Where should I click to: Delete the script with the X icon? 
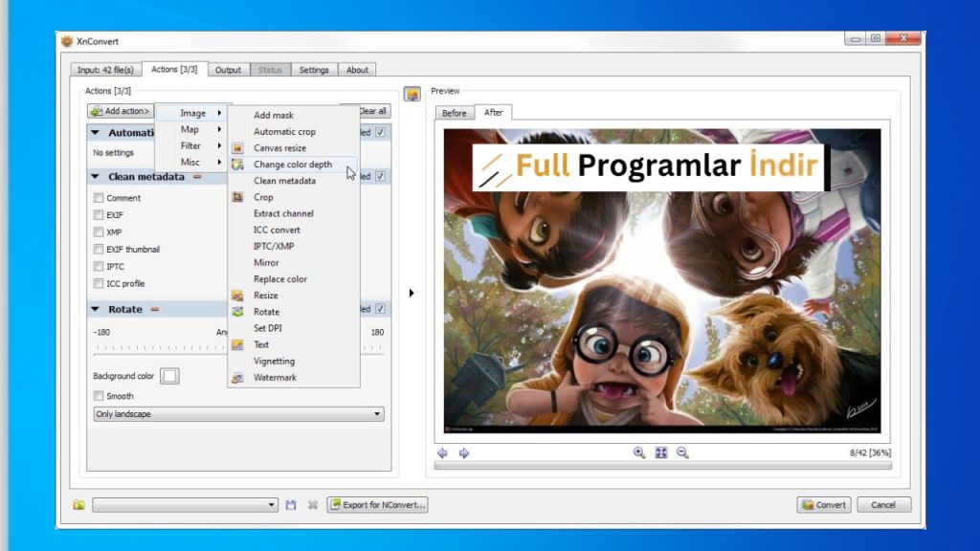tap(313, 505)
